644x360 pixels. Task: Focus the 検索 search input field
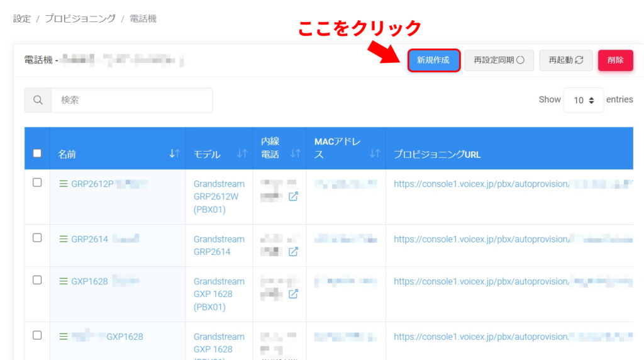pos(131,100)
